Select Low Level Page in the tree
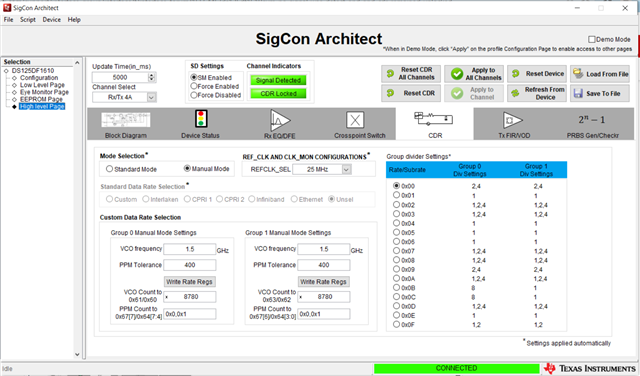This screenshot has width=640, height=376. pos(42,85)
